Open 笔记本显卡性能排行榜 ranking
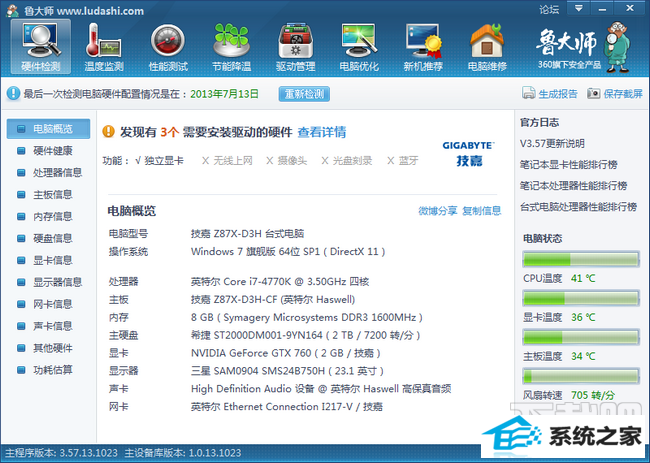Viewport: 650px width, 463px height. point(569,165)
